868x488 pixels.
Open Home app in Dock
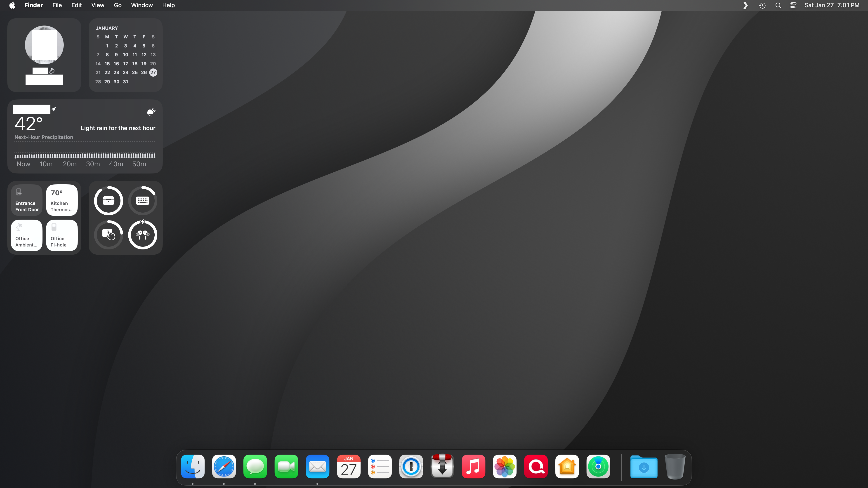pos(567,467)
